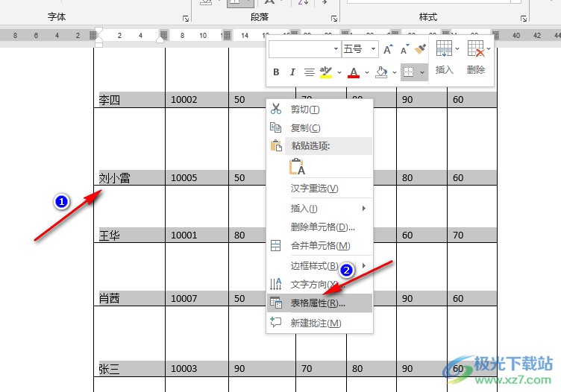
Task: Open the font color dropdown arrow
Action: coord(367,72)
